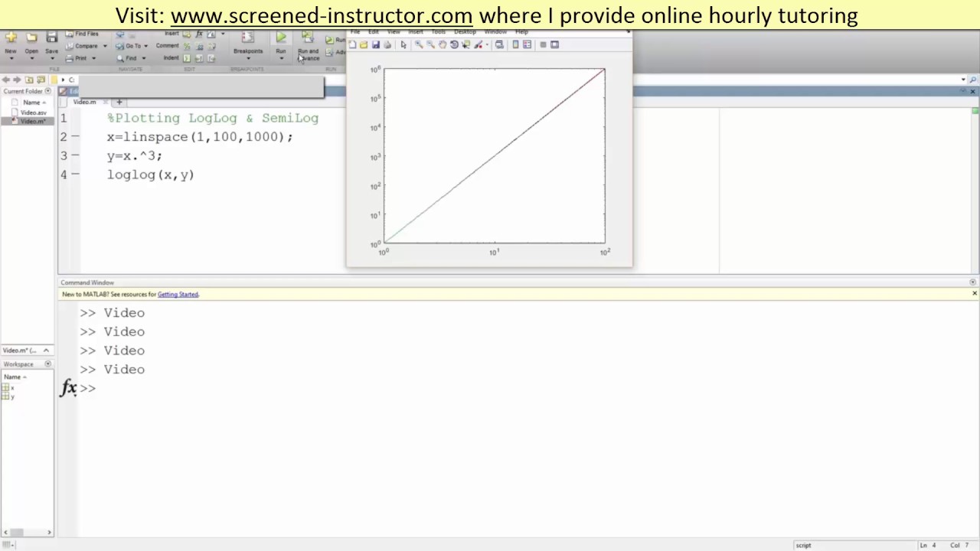Open the figure window Insert menu
980x551 pixels.
(x=416, y=31)
